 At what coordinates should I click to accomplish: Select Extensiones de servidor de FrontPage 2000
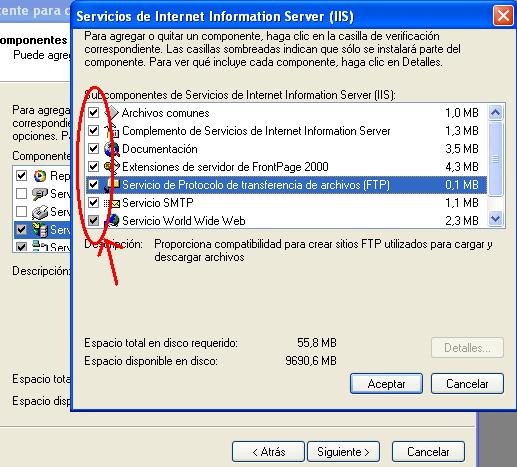pyautogui.click(x=225, y=167)
